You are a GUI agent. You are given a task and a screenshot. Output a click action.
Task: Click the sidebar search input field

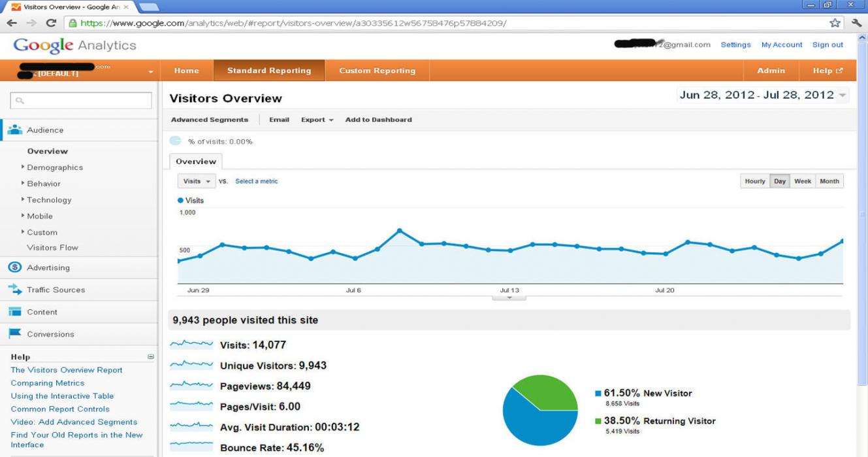[81, 101]
